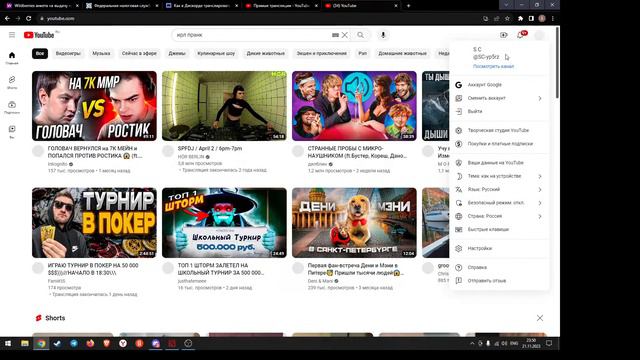Choose Send feedback (Отправить отзыв)
Viewport: 640px width, 360px height.
click(499, 281)
